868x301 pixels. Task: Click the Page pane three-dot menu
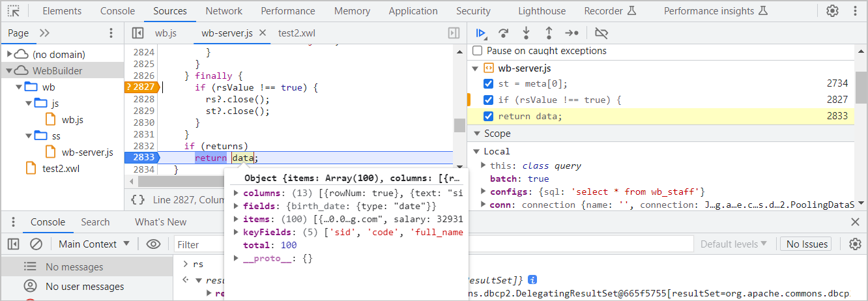(111, 33)
